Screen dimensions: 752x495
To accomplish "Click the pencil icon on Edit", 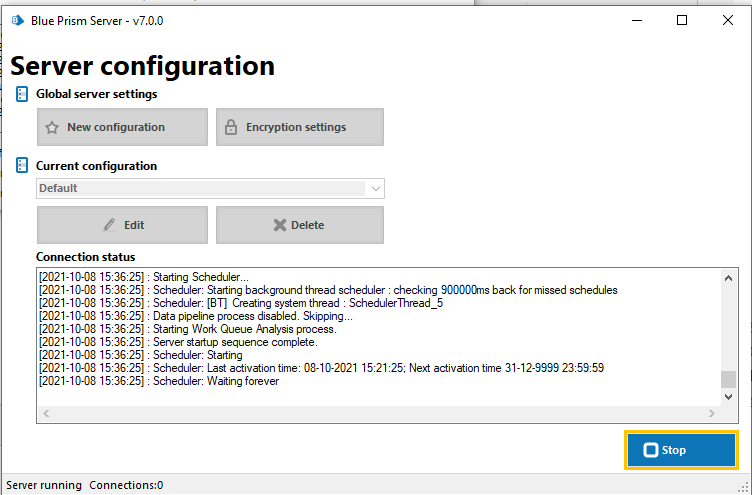I will pos(109,225).
